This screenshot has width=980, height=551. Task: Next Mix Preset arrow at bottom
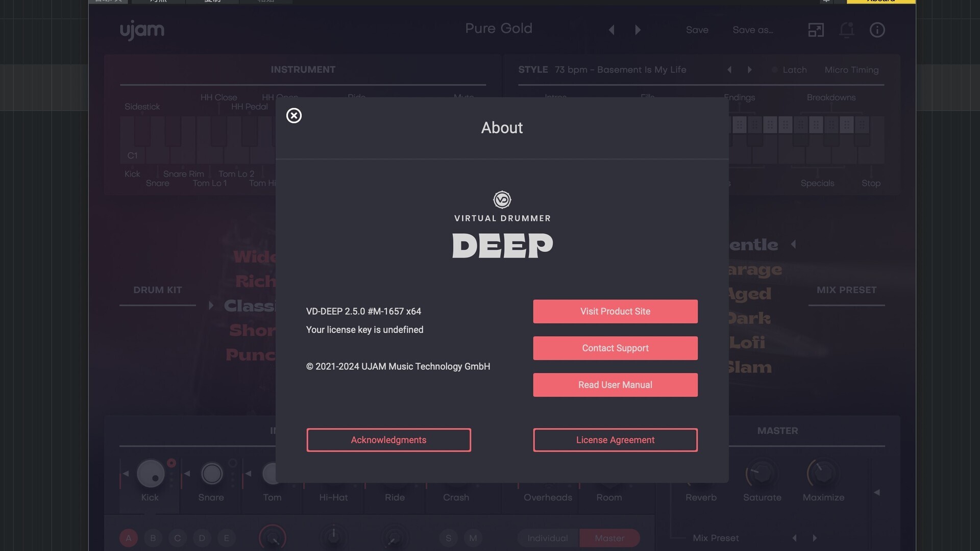click(x=815, y=538)
